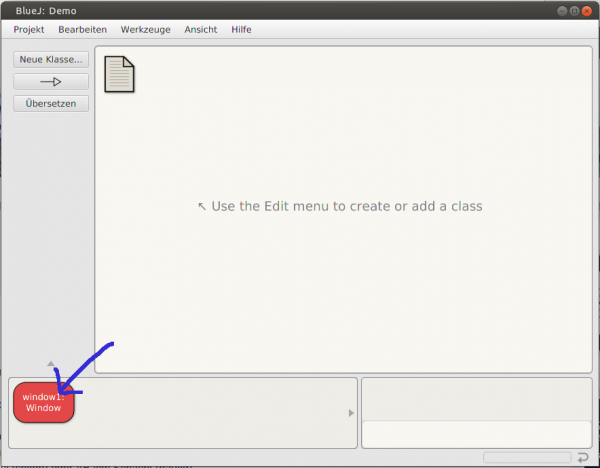The image size is (600, 468).
Task: Click the code pad output area
Action: pos(475,399)
